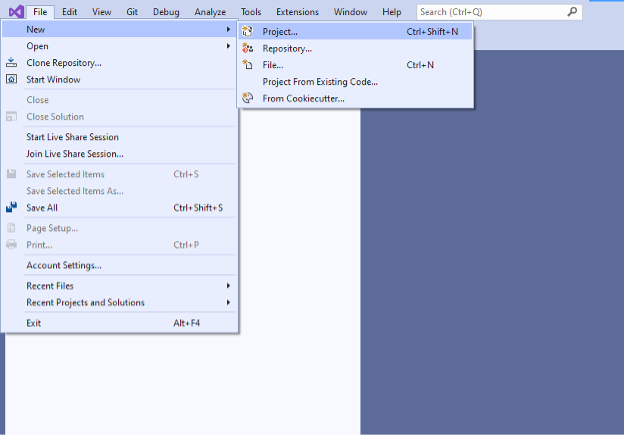This screenshot has width=624, height=436.
Task: Choose Save All menu item
Action: pyautogui.click(x=119, y=208)
